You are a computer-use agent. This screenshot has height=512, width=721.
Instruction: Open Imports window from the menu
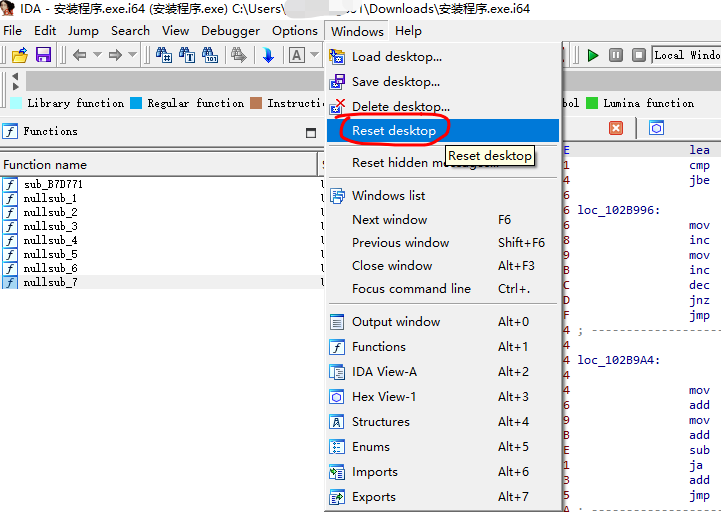coord(443,472)
